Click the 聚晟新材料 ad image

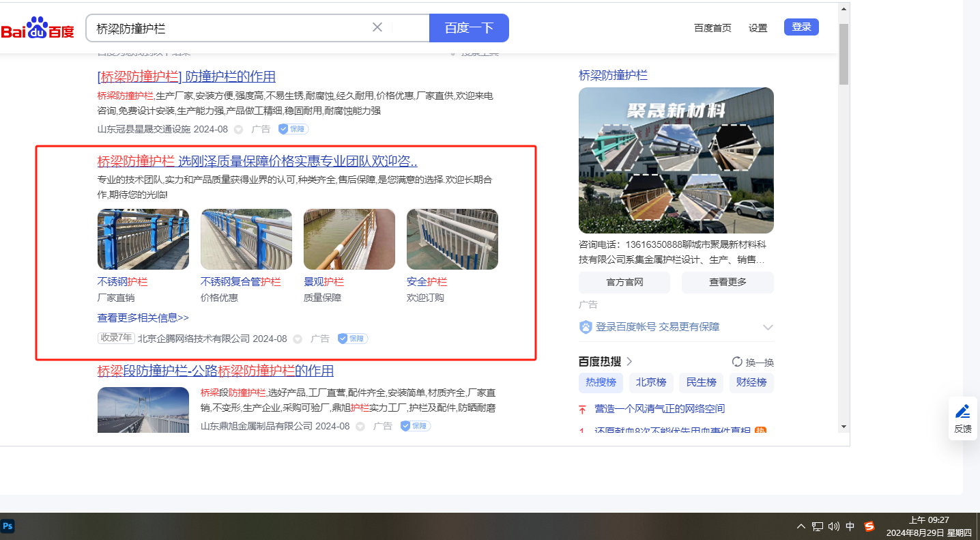click(x=676, y=160)
